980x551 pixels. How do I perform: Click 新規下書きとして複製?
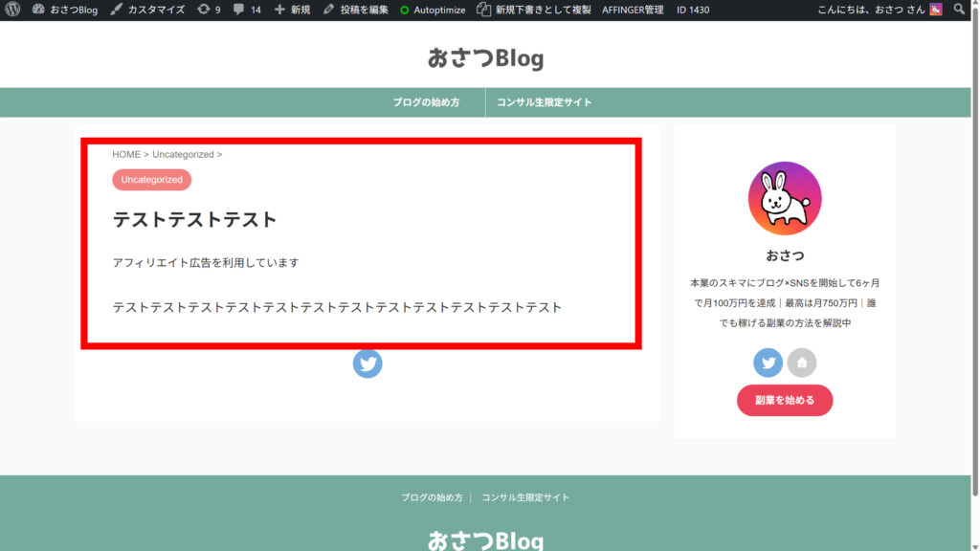tap(534, 10)
